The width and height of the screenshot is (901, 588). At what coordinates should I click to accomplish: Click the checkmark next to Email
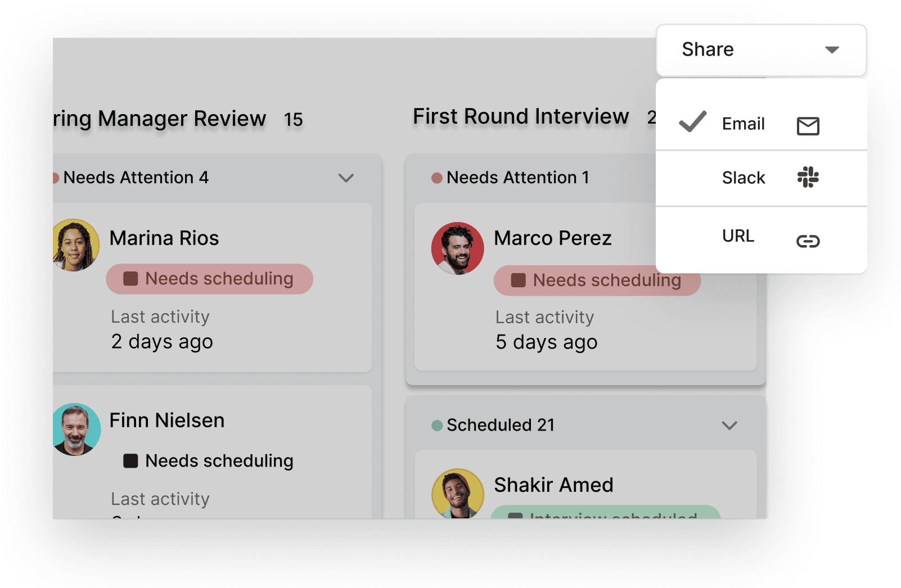coord(692,122)
